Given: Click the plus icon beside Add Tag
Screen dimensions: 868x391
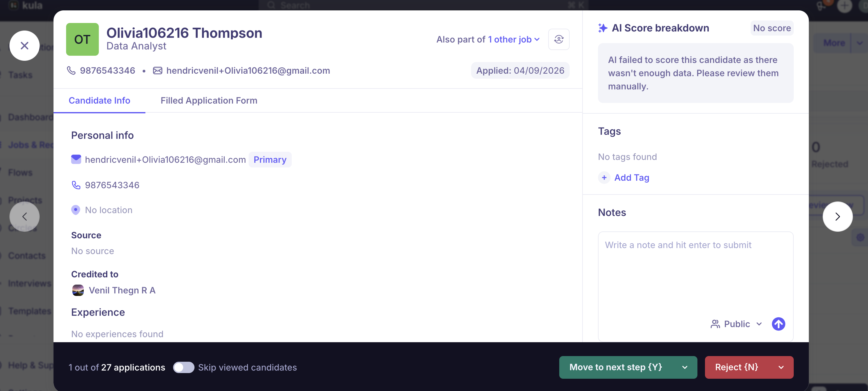Looking at the screenshot, I should coord(604,177).
